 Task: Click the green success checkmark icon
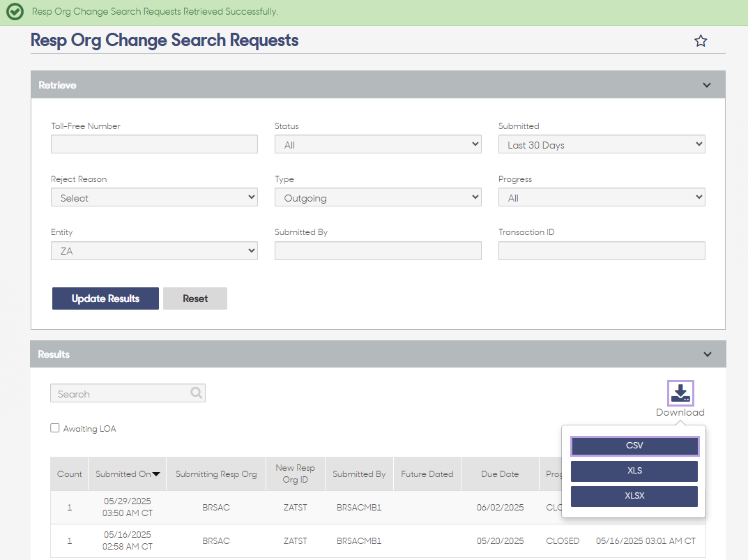[x=15, y=11]
